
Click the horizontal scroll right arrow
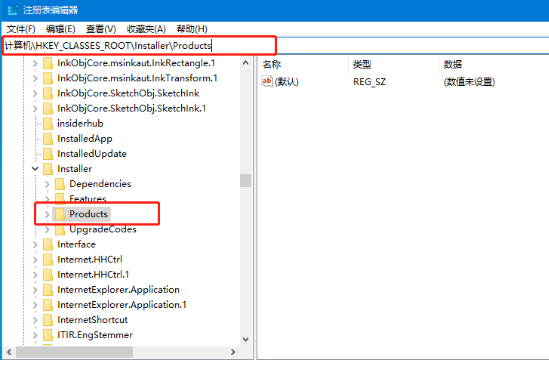[x=233, y=352]
